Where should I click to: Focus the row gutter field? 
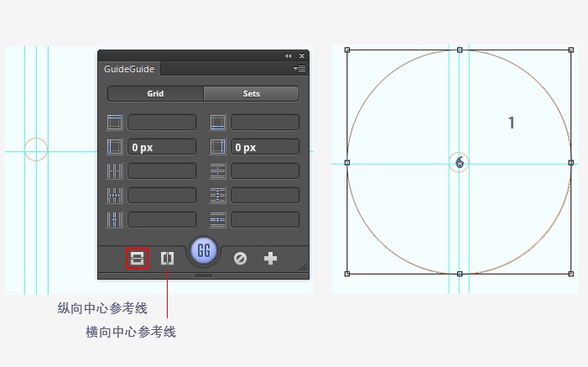click(265, 220)
